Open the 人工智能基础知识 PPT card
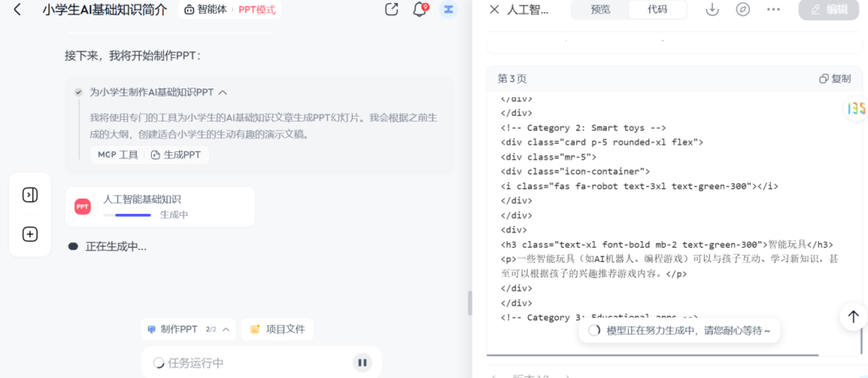868x378 pixels. (x=160, y=206)
